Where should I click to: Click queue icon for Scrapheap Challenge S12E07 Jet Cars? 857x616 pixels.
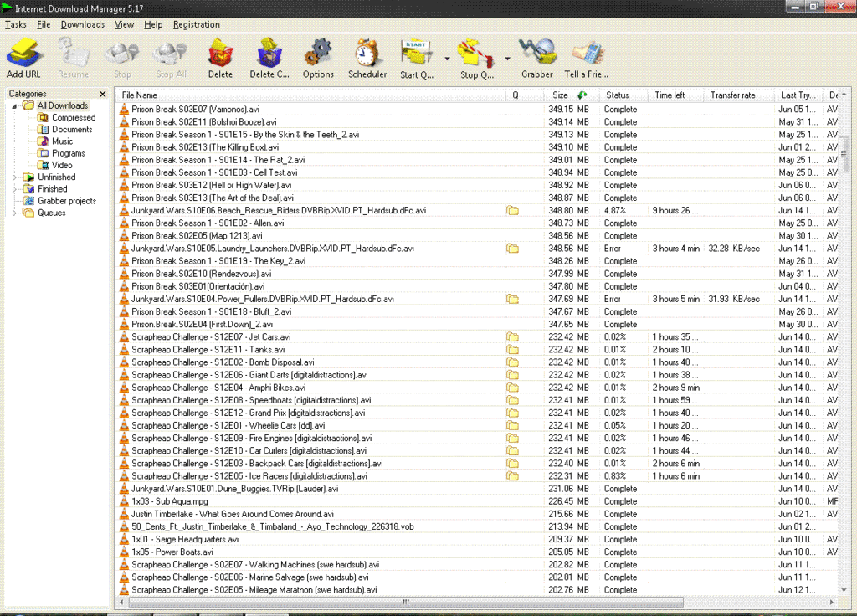[x=512, y=336]
